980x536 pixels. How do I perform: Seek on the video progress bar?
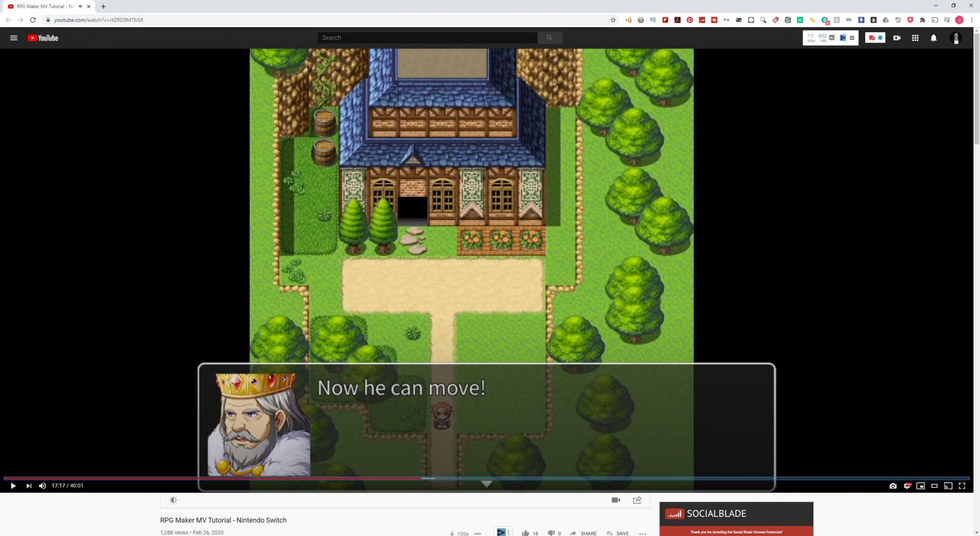pyautogui.click(x=486, y=478)
